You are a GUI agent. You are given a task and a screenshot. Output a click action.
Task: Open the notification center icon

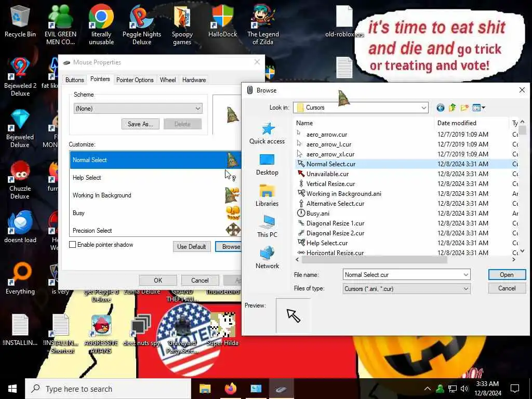(515, 389)
